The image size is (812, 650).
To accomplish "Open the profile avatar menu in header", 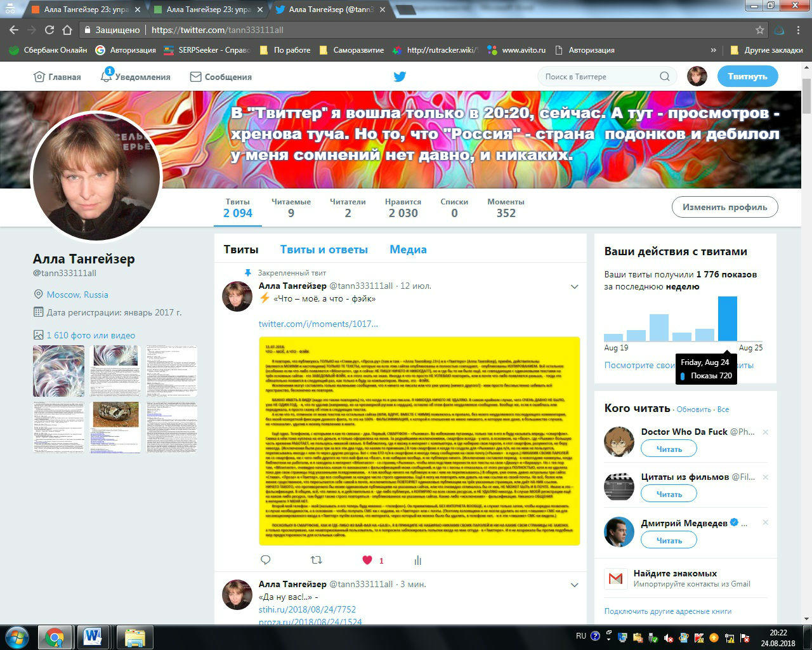I will [697, 76].
